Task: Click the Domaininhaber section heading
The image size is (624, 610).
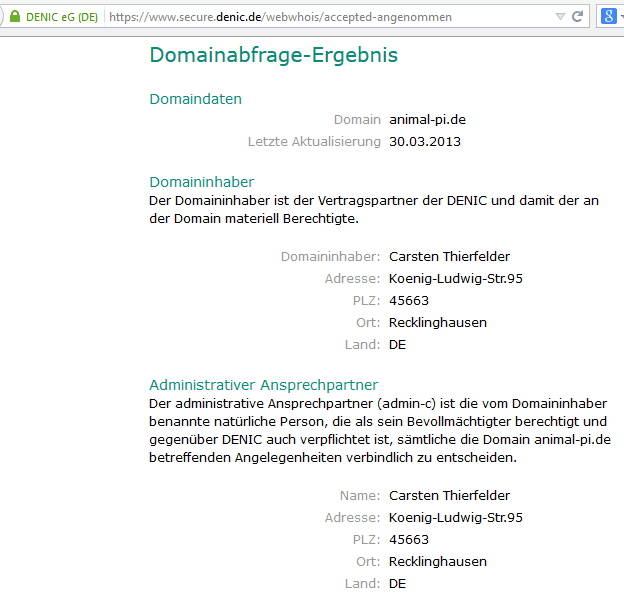Action: [x=201, y=182]
